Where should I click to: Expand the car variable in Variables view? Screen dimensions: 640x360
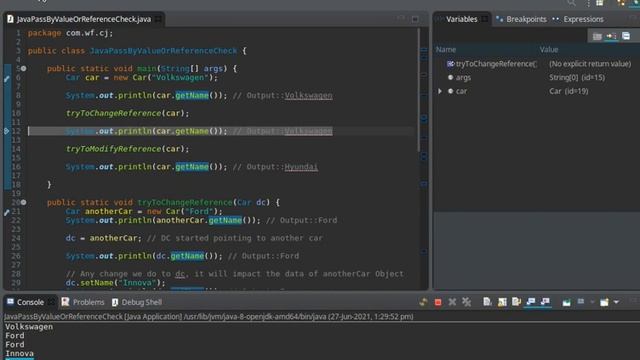point(440,91)
